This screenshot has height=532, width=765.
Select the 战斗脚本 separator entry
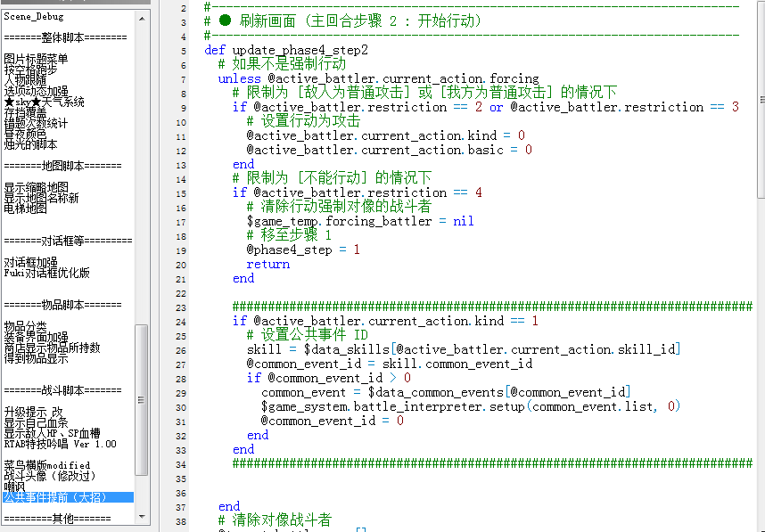63,390
